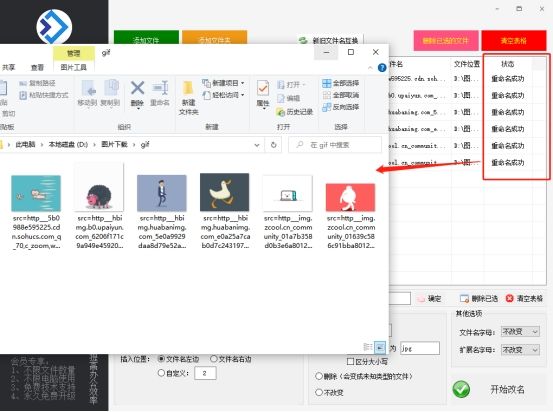Select 不改变 extension radio option
553x412 pixels.
pos(319,392)
